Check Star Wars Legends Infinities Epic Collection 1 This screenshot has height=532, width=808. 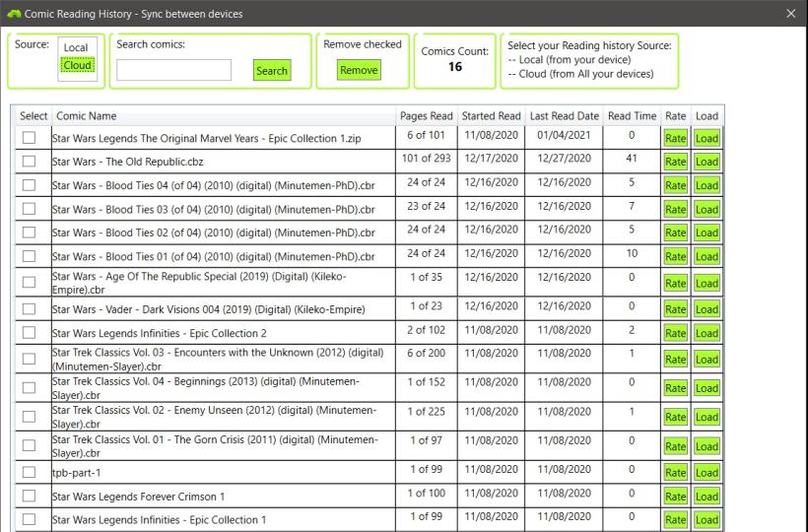[29, 519]
